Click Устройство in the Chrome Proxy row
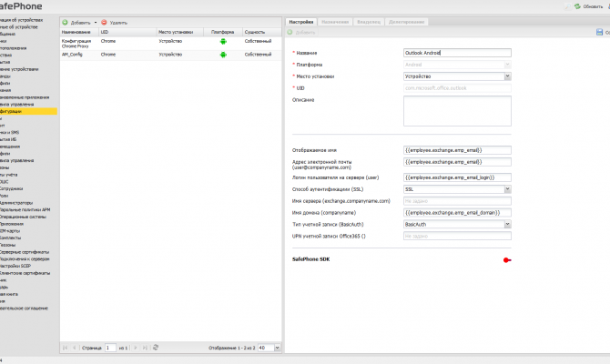This screenshot has height=364, width=610. (170, 41)
